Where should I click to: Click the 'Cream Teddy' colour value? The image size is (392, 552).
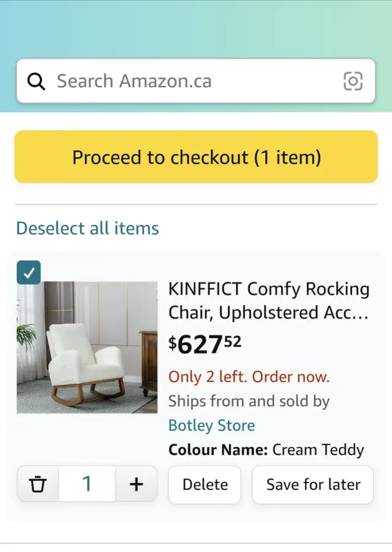point(318,450)
